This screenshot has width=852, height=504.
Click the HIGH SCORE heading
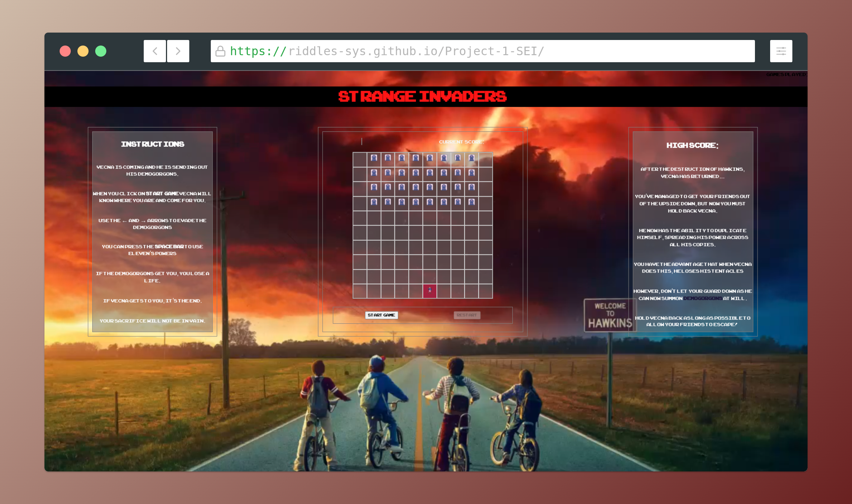click(x=692, y=146)
